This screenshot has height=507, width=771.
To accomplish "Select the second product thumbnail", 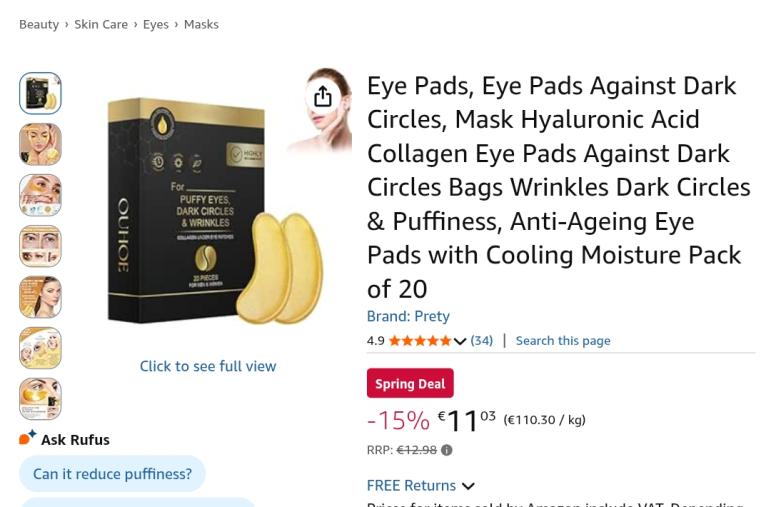I will pyautogui.click(x=40, y=145).
